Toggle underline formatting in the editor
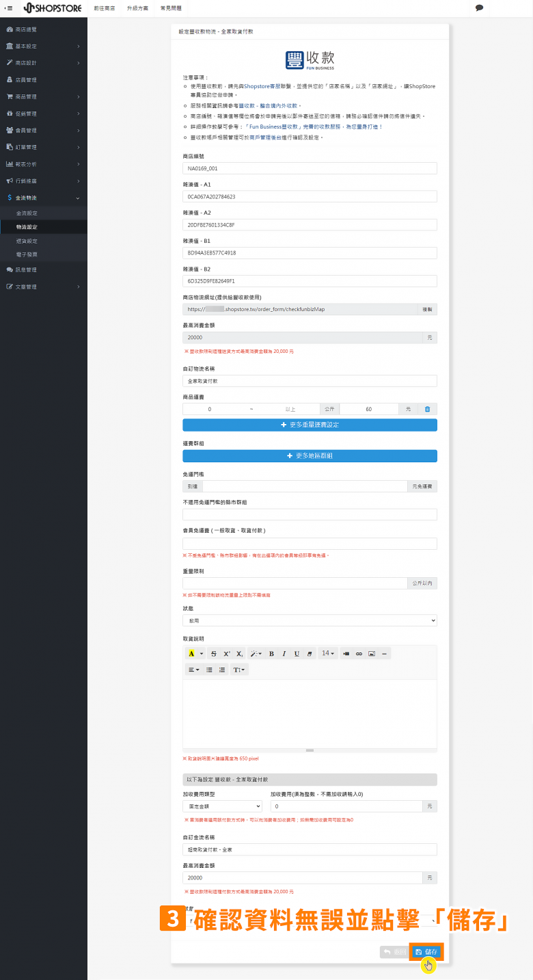The image size is (533, 980). (x=297, y=654)
